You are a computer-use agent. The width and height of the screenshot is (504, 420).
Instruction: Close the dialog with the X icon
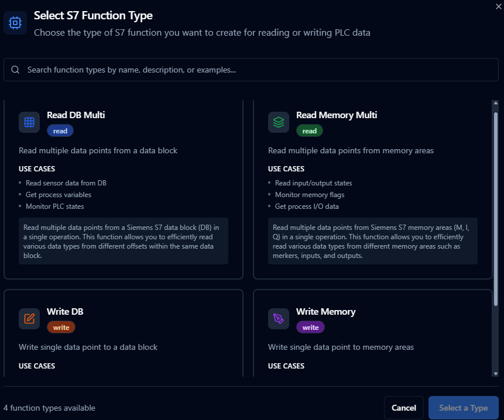coord(498,6)
